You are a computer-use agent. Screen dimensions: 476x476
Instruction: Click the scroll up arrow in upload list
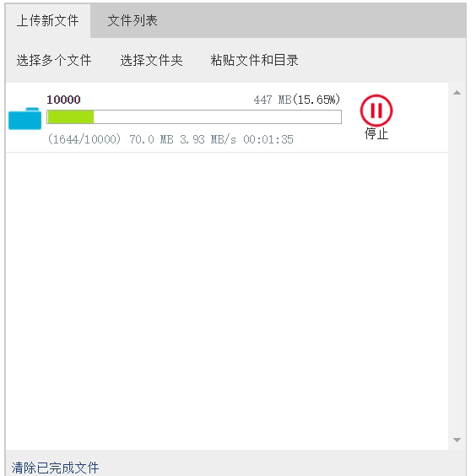click(457, 93)
